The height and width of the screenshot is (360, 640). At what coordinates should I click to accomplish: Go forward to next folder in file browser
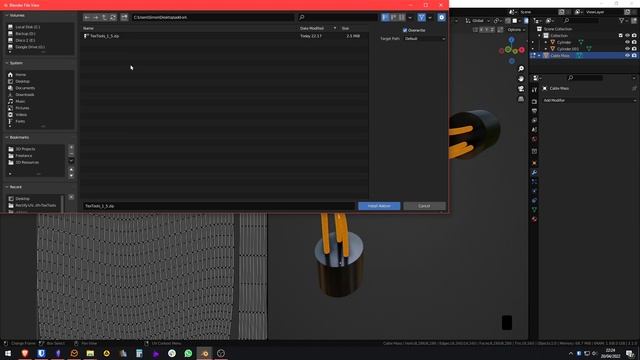pyautogui.click(x=96, y=18)
